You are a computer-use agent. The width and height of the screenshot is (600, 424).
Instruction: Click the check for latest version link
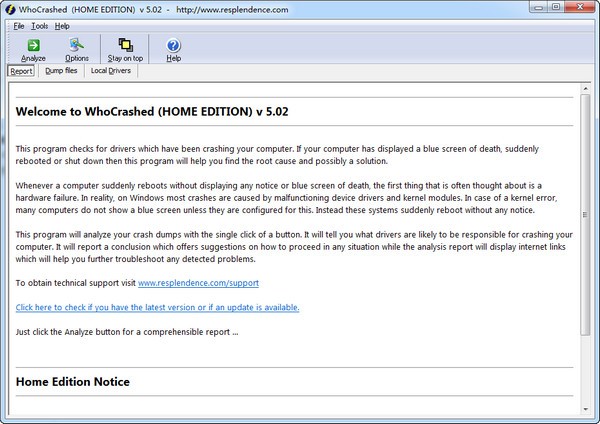157,307
